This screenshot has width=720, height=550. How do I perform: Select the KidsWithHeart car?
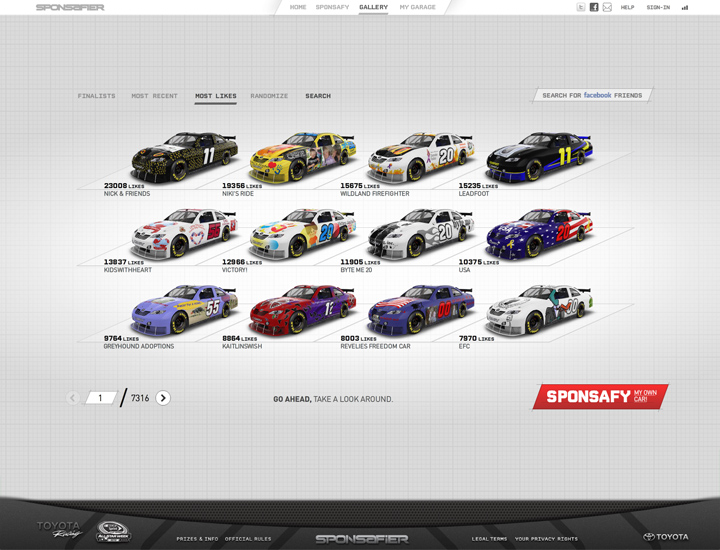[x=184, y=234]
